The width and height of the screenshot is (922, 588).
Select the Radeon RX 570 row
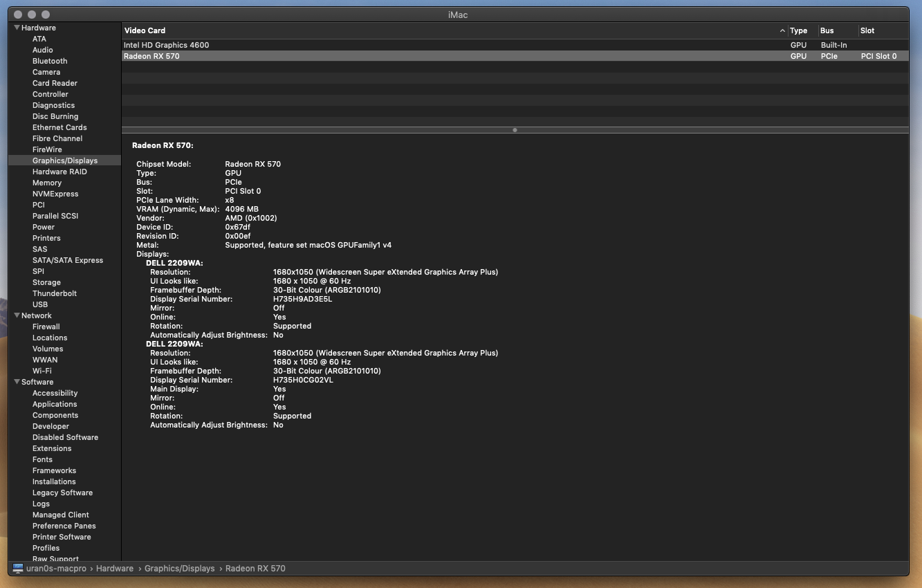click(x=151, y=56)
